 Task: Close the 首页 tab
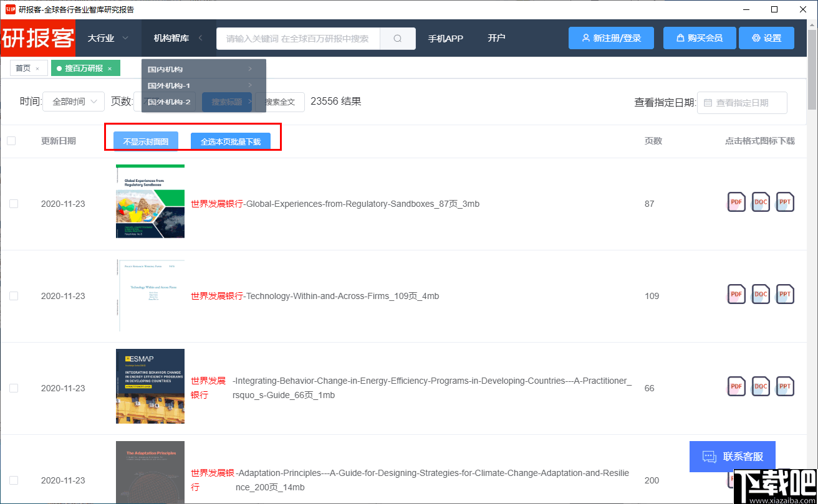[37, 69]
